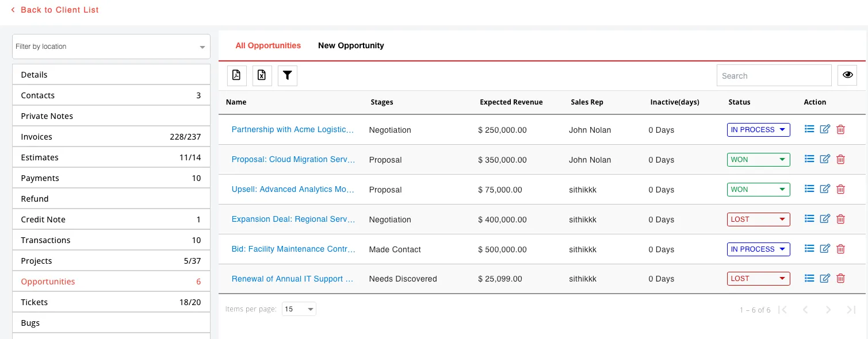Open list details for Expansion Deal row
The image size is (868, 339).
809,219
